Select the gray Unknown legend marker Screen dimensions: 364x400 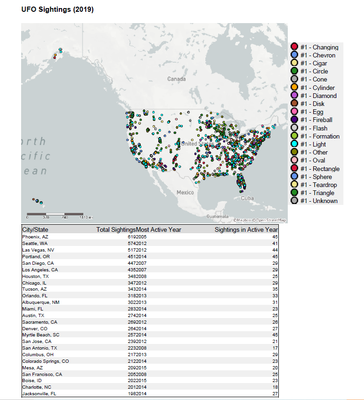(x=294, y=201)
